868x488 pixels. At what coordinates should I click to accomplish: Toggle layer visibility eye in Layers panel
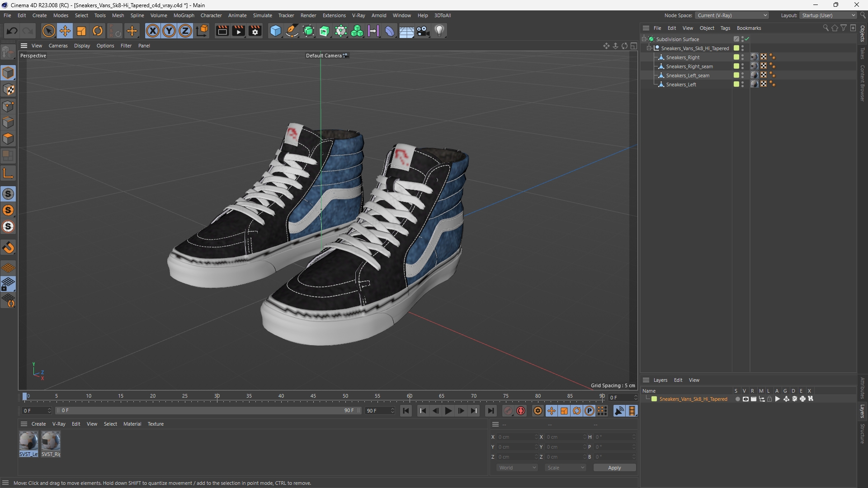coord(745,399)
